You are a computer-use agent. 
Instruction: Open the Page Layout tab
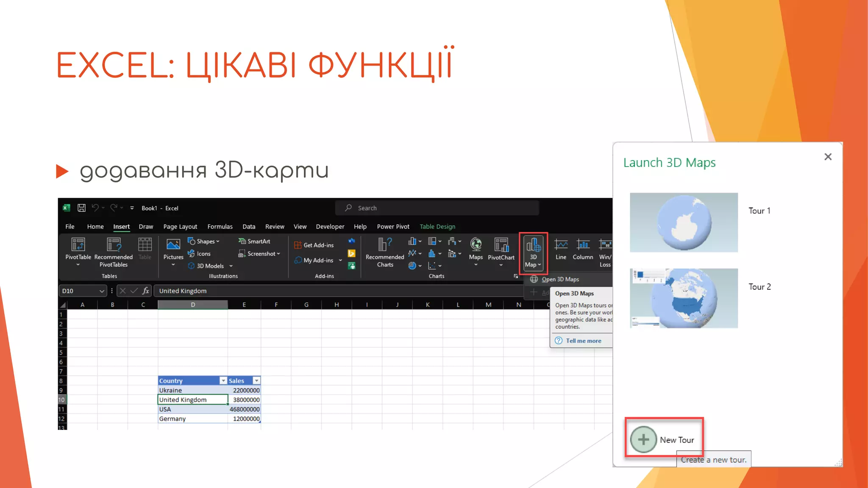180,226
